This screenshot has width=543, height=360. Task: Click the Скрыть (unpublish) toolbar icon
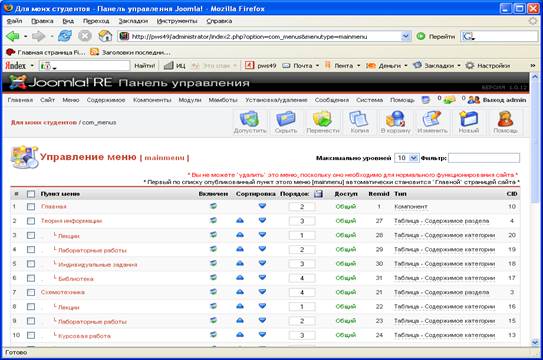tap(286, 122)
